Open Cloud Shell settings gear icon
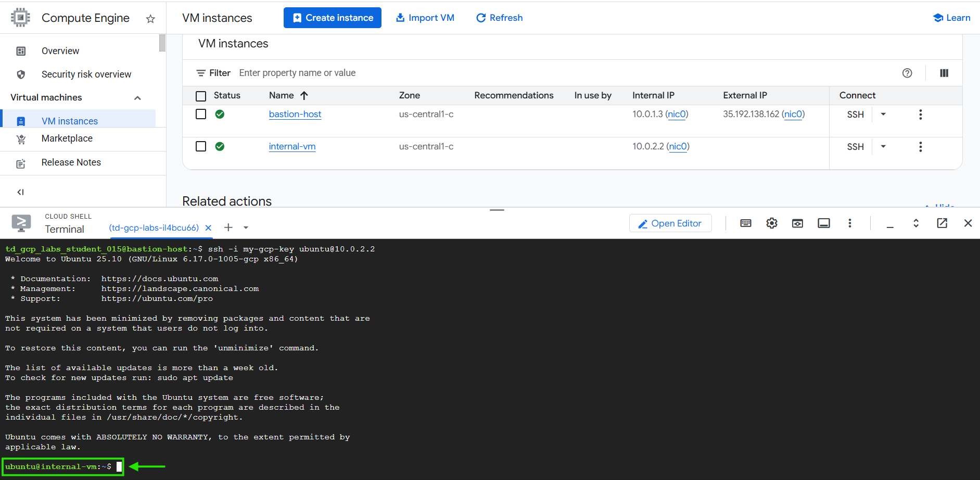This screenshot has width=980, height=480. pyautogui.click(x=771, y=223)
